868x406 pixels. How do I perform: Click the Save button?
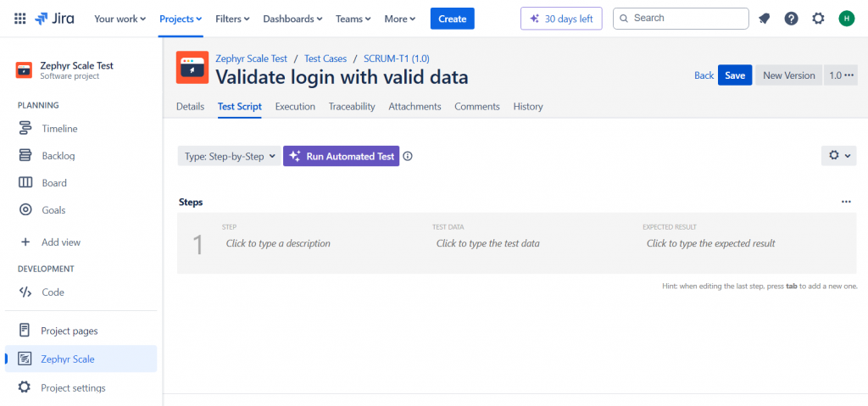[735, 75]
